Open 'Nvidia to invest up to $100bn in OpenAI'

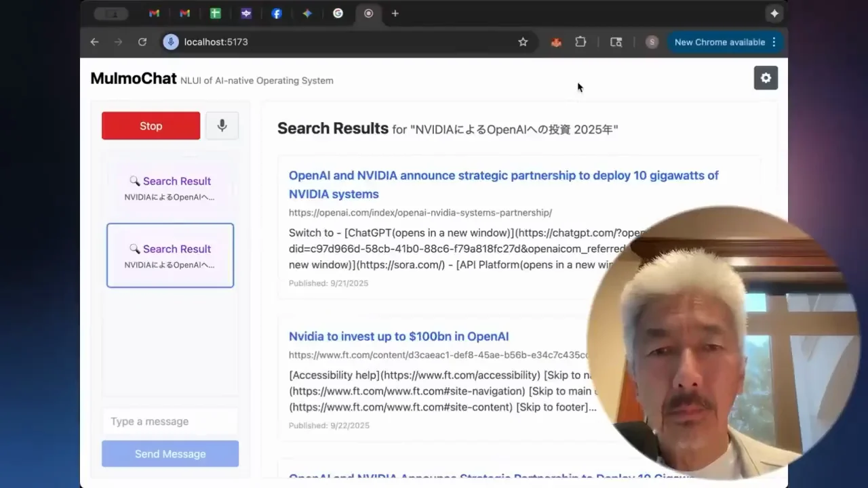click(399, 336)
